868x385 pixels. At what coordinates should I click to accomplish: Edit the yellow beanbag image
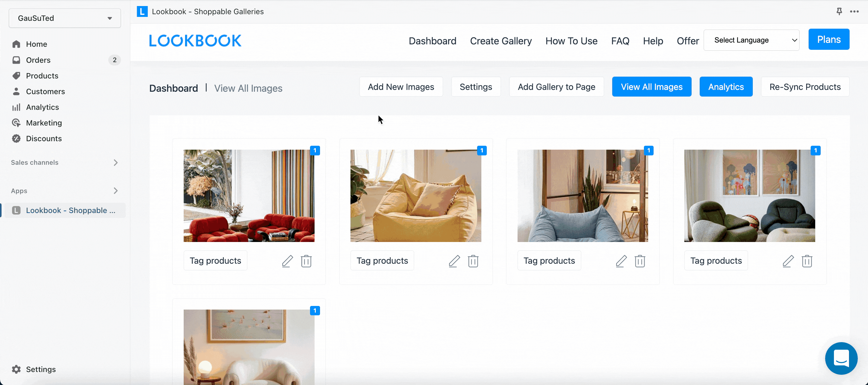454,261
